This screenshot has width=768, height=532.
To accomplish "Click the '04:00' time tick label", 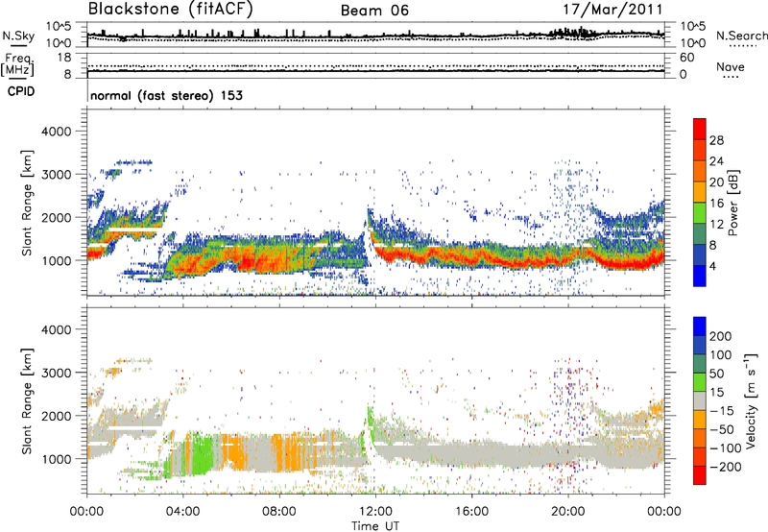I will pyautogui.click(x=182, y=512).
